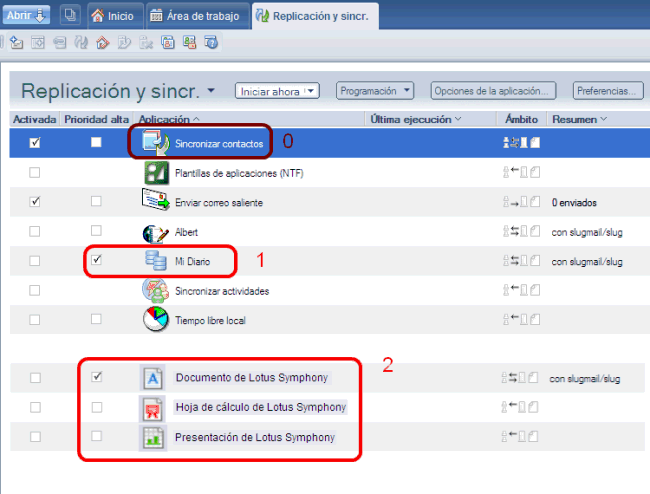Check Prioridad alta for Presentación de Lotus Symphony

point(97,436)
